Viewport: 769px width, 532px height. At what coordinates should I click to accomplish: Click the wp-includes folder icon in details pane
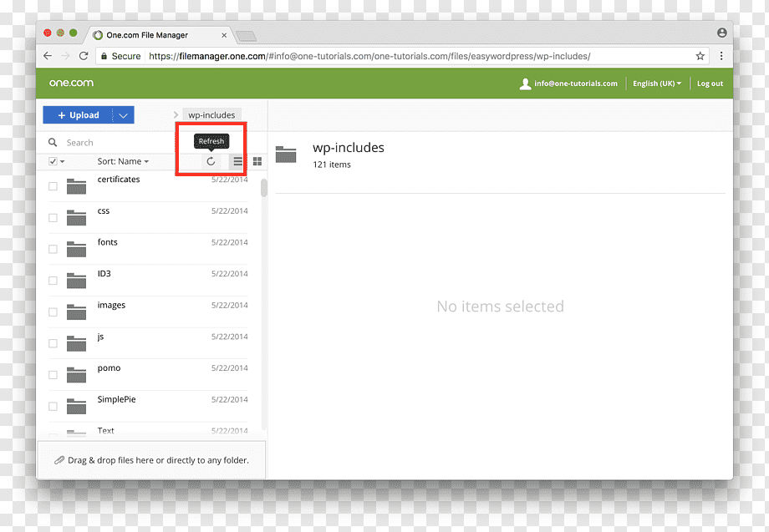[x=286, y=155]
